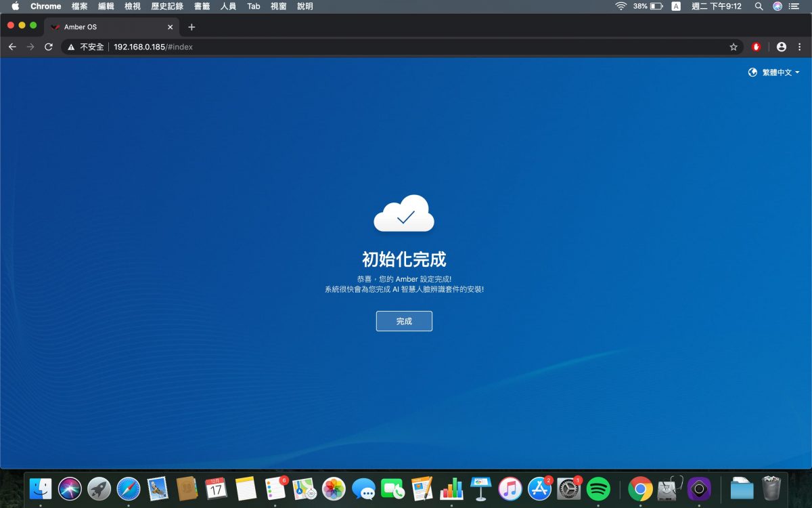
Task: Open the 說明 menu
Action: pos(305,6)
